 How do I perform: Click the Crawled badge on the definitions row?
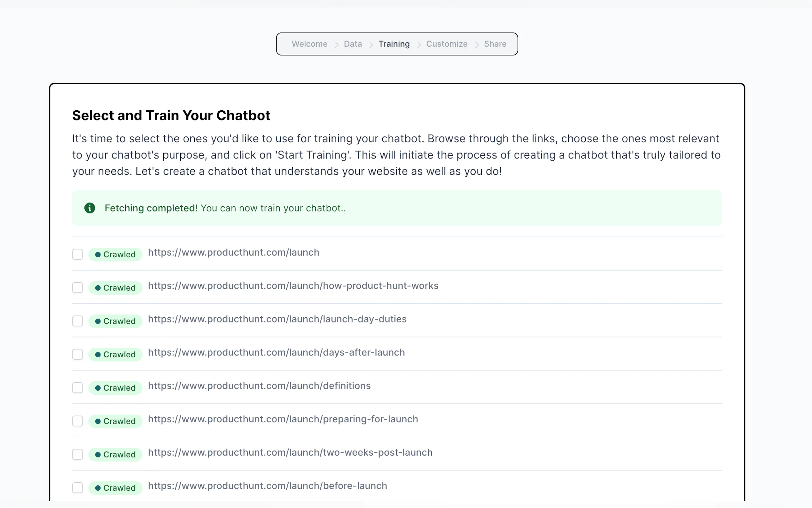tap(115, 388)
